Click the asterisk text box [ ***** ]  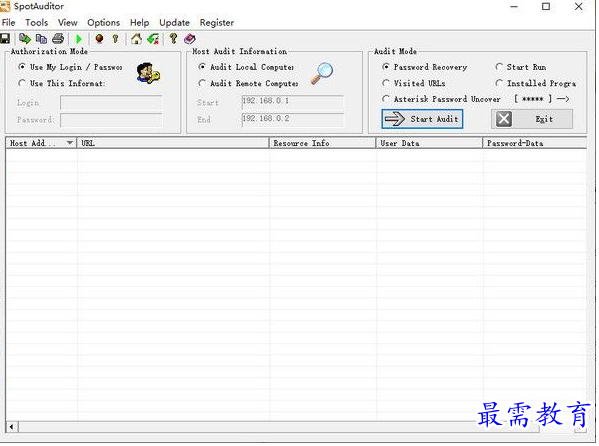click(533, 99)
